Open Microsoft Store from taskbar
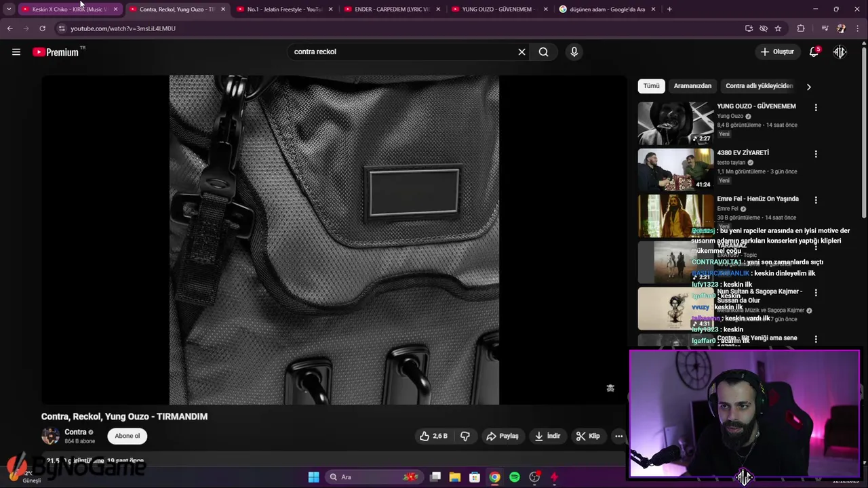The image size is (868, 488). [x=475, y=477]
